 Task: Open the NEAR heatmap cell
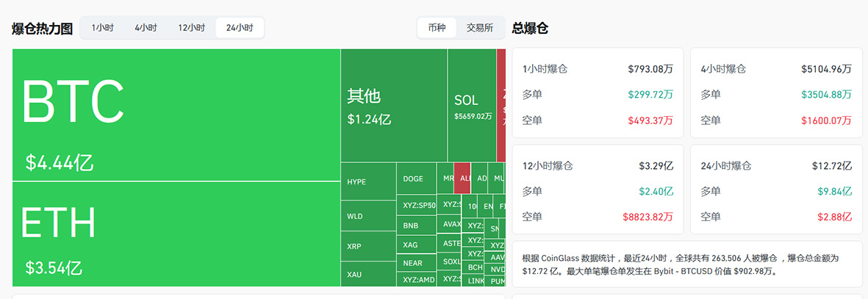[416, 262]
